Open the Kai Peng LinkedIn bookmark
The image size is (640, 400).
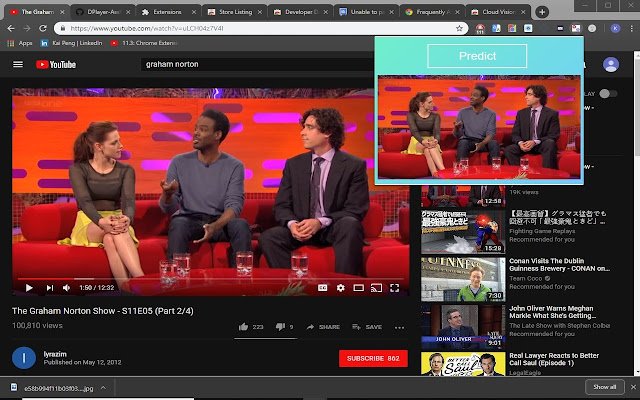pos(71,43)
